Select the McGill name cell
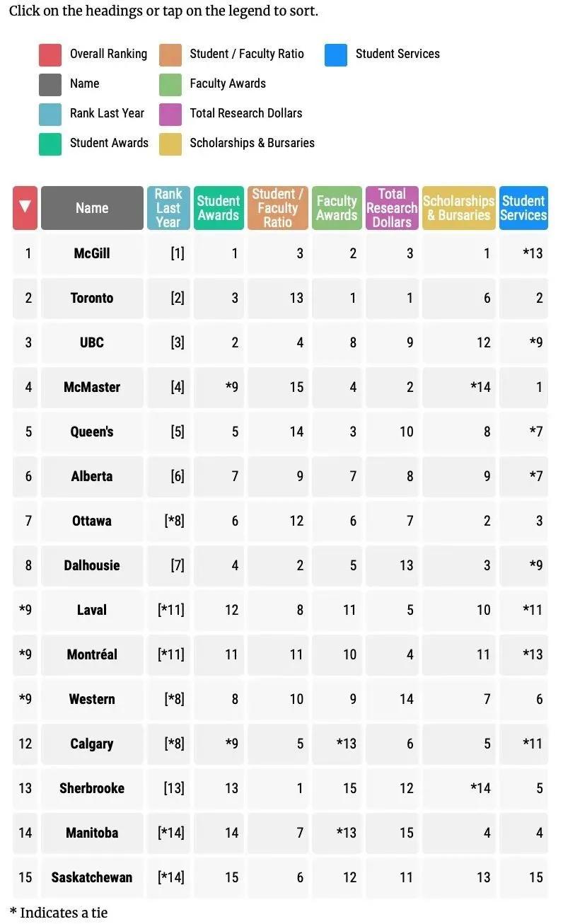 click(92, 253)
